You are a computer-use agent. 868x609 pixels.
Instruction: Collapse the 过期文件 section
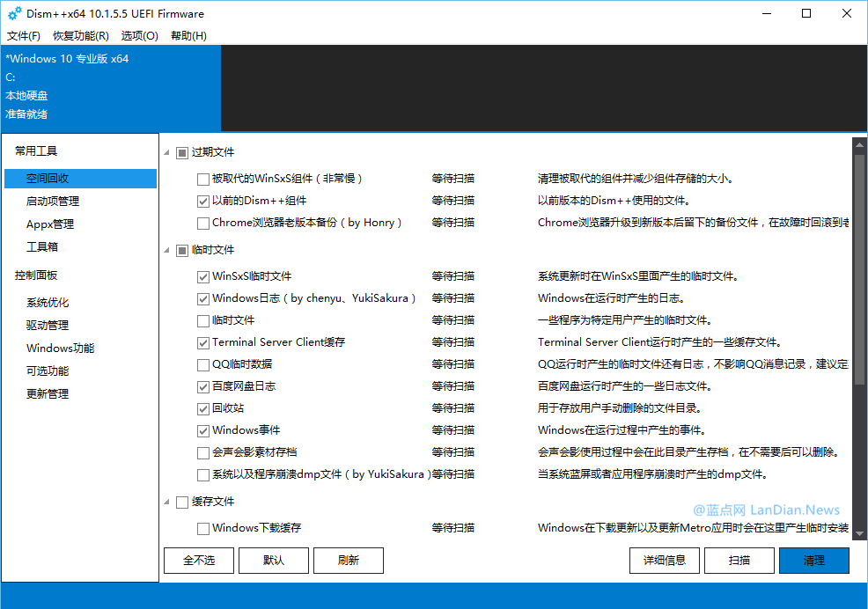166,151
